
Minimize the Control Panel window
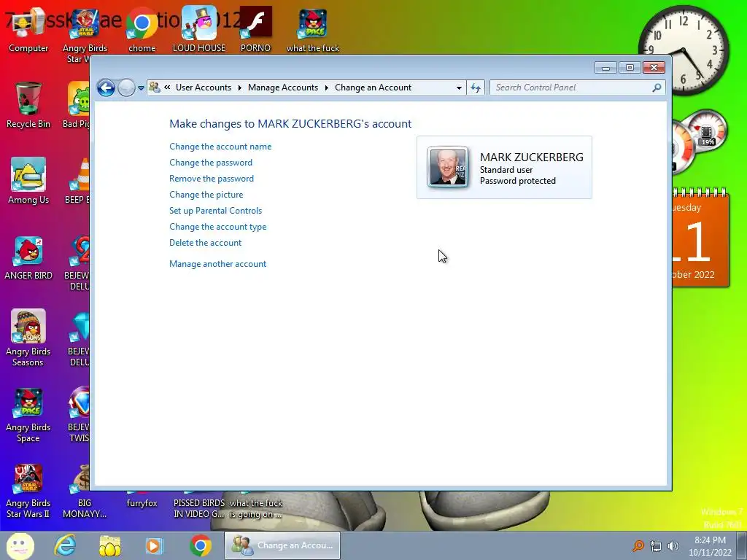click(x=605, y=68)
